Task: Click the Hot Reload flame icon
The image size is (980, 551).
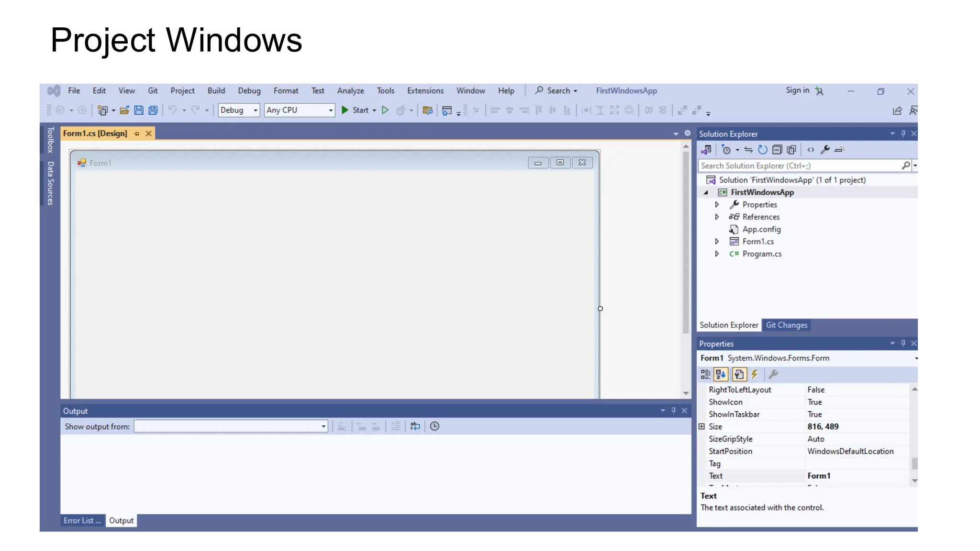Action: pyautogui.click(x=401, y=110)
